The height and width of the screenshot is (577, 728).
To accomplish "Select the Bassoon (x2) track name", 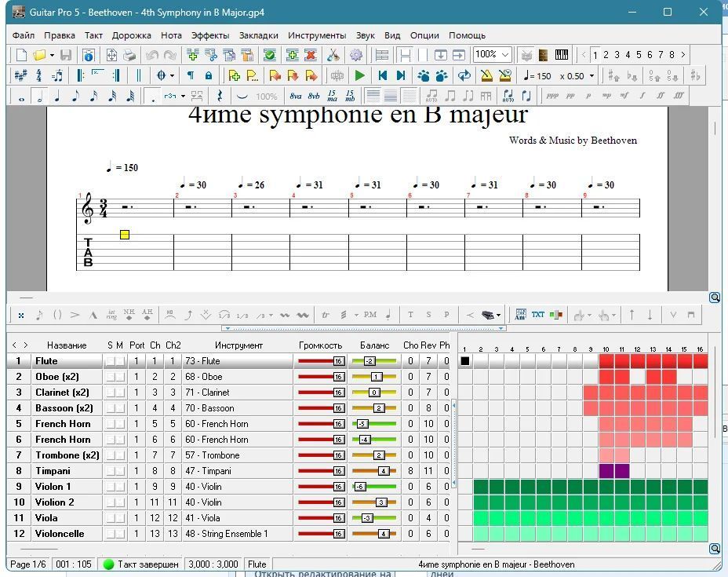I will click(x=64, y=408).
